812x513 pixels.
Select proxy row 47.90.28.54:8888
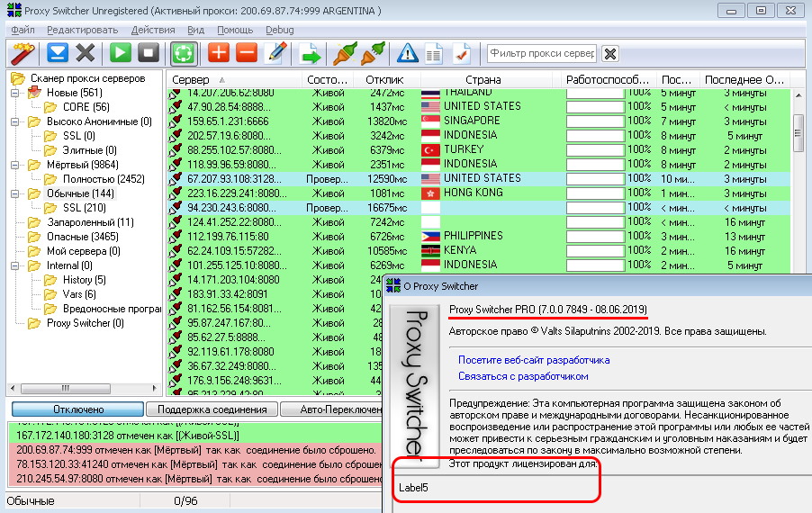(x=479, y=107)
